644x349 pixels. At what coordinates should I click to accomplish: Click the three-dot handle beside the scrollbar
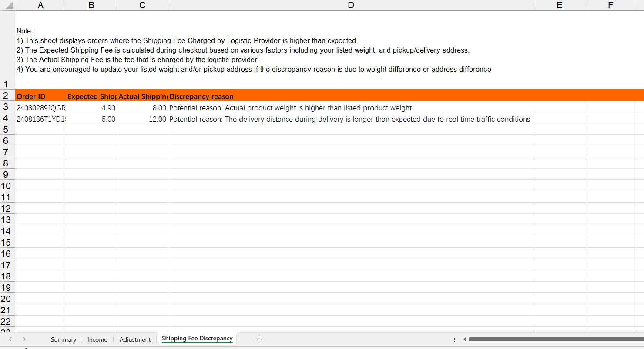pyautogui.click(x=454, y=339)
